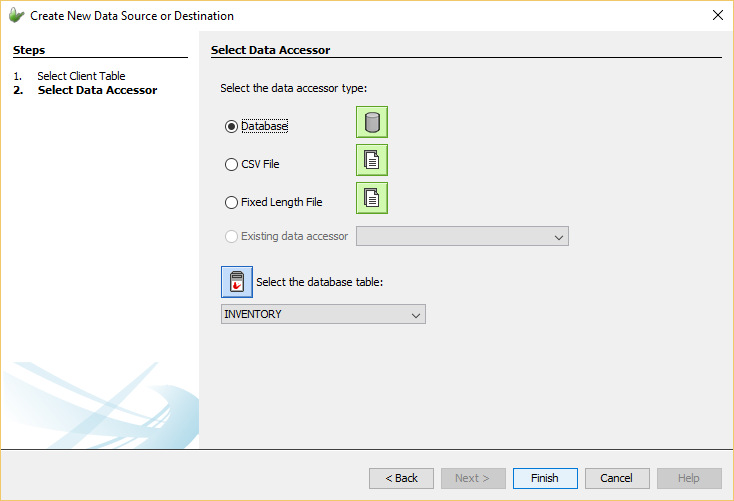Click the Fixed Length File document icon
The image size is (734, 501).
tap(372, 198)
